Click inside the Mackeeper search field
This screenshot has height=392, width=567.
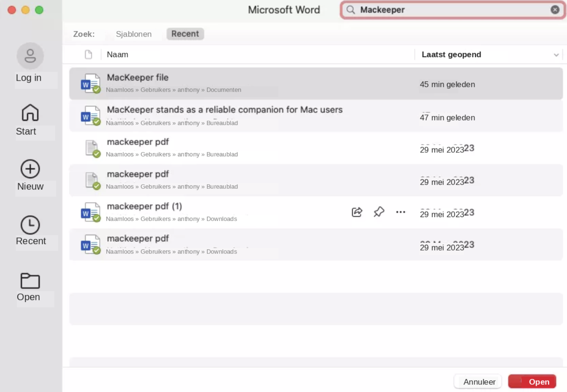[452, 10]
